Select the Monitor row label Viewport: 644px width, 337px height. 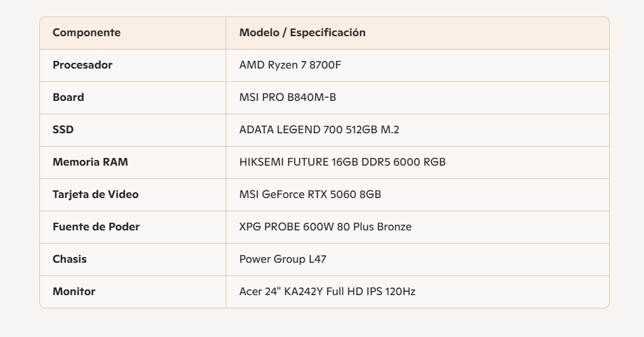[74, 292]
